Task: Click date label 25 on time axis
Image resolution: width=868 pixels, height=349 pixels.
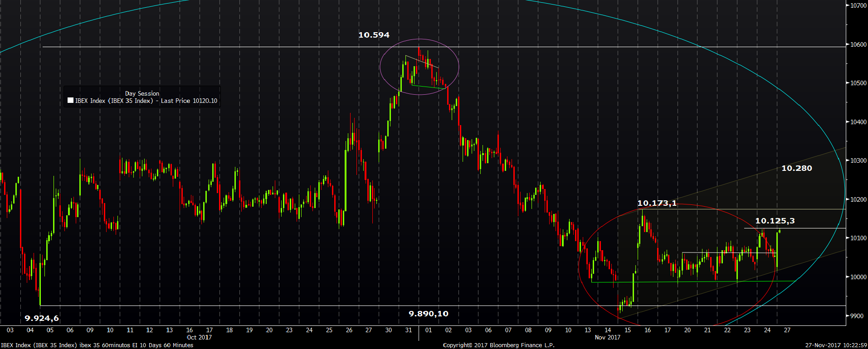Action: click(x=329, y=330)
